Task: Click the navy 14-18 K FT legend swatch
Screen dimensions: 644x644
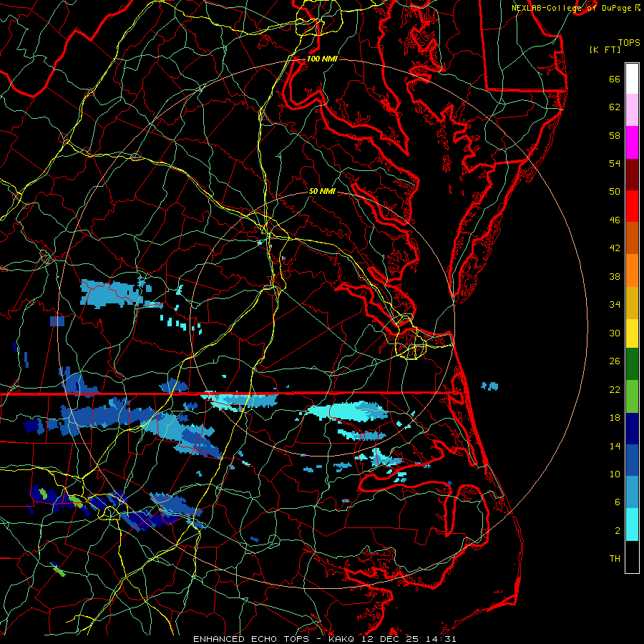Action: coord(632,429)
